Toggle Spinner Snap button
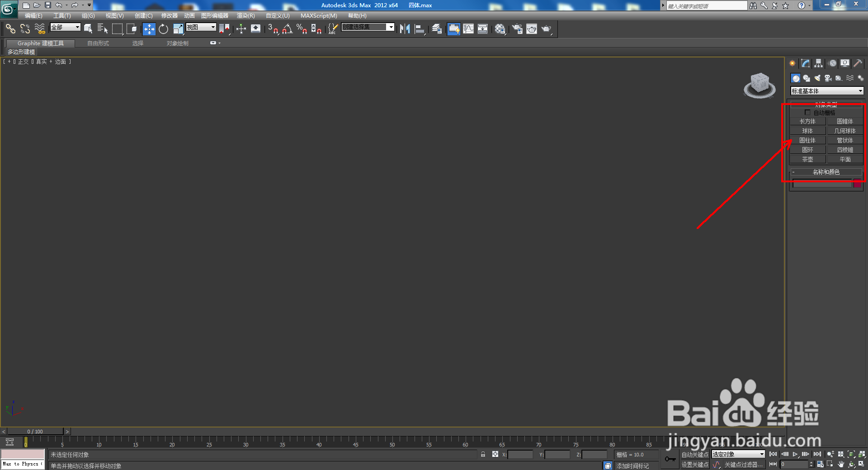The height and width of the screenshot is (470, 868). [316, 29]
